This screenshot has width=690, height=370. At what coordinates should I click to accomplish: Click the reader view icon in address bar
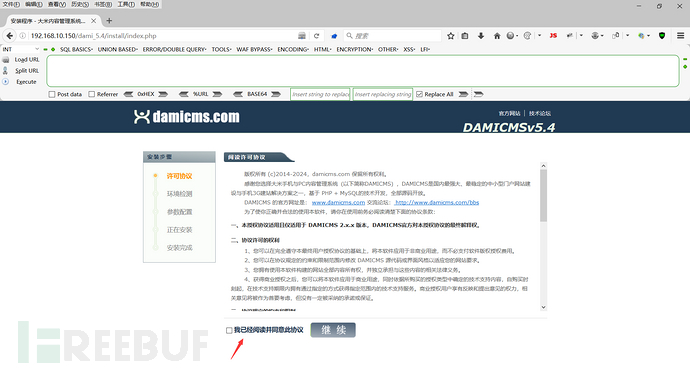pos(302,36)
